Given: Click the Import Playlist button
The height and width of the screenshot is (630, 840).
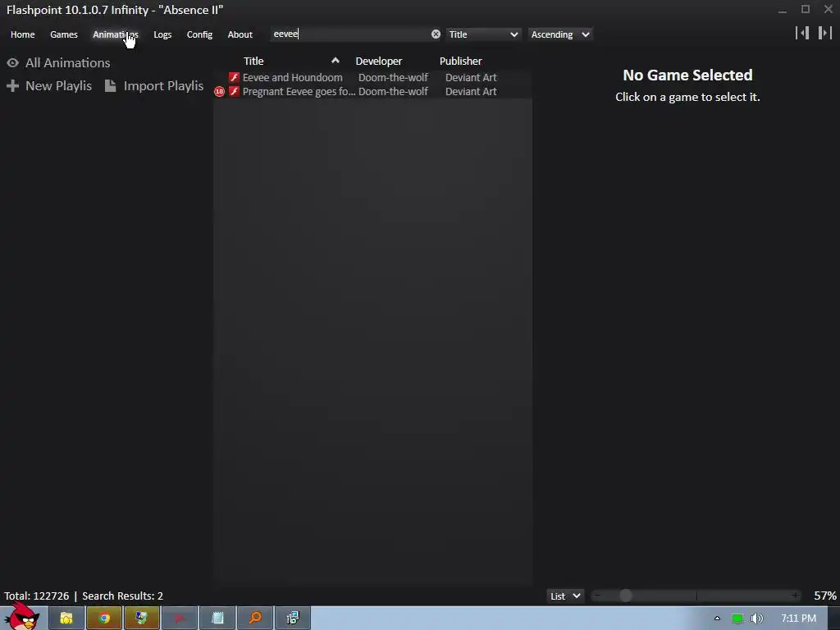Looking at the screenshot, I should (x=154, y=85).
